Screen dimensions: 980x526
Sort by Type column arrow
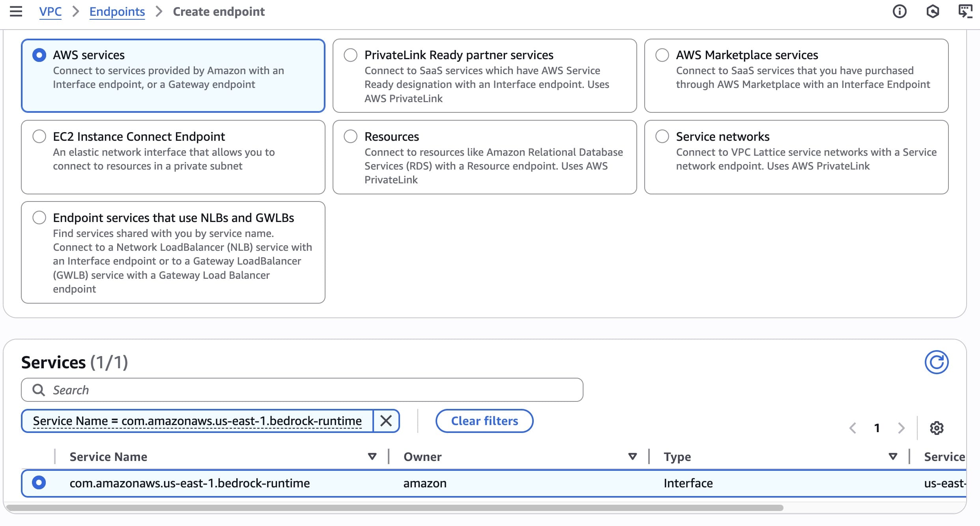pos(893,457)
